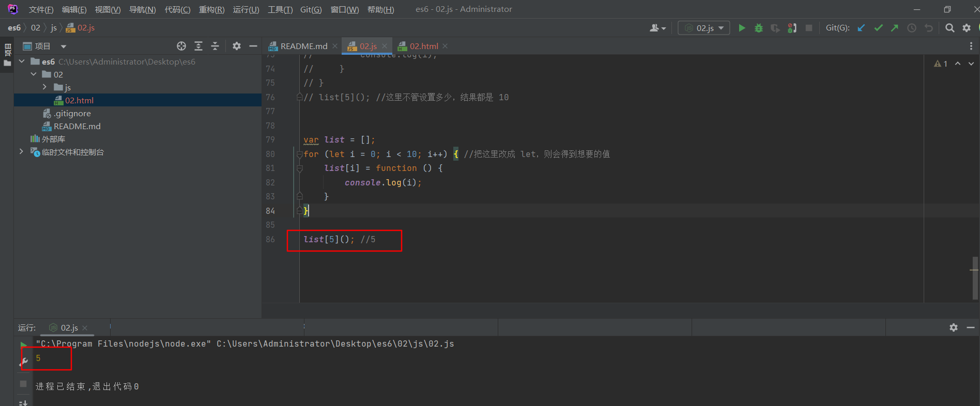This screenshot has height=406, width=980.
Task: Open 重构(R) menu
Action: (211, 9)
